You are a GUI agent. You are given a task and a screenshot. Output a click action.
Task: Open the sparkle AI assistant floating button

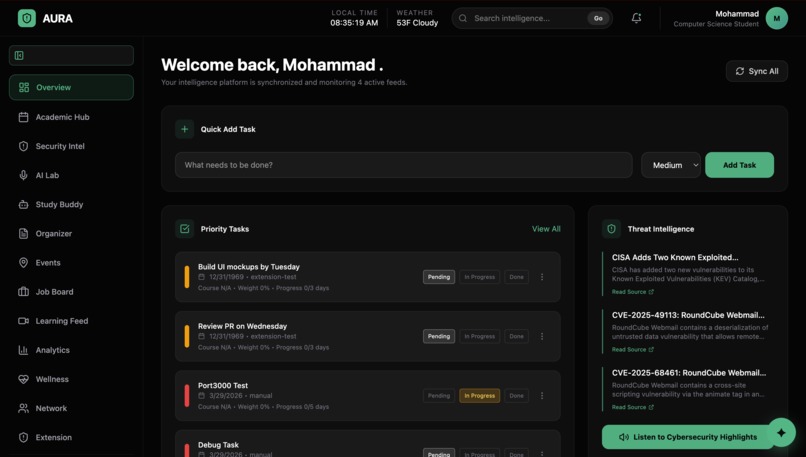tap(781, 432)
